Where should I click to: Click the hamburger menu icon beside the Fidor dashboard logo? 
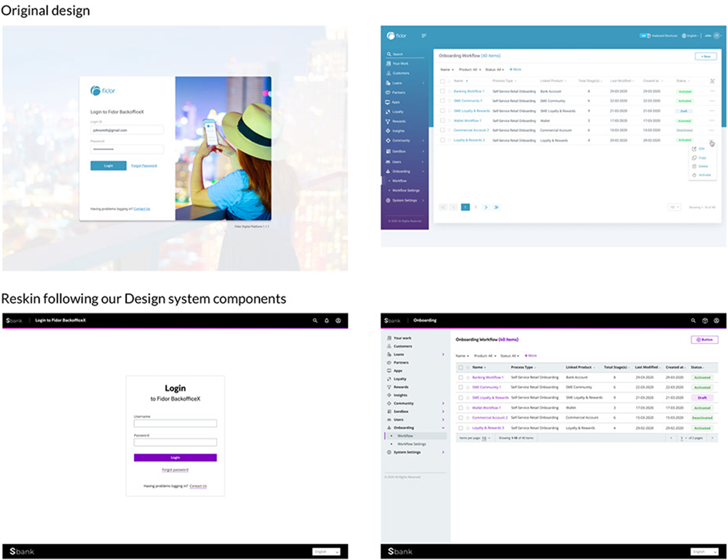coord(424,36)
